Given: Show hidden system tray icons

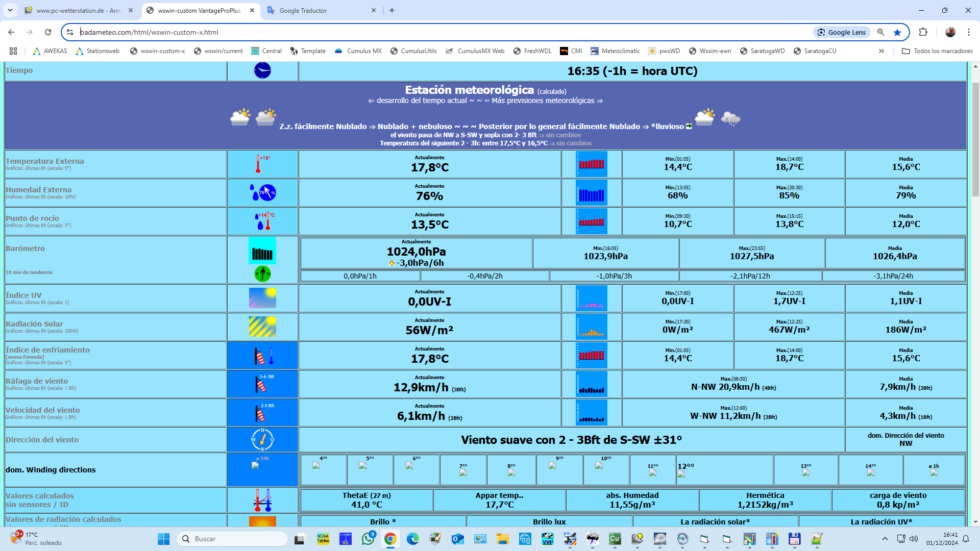Looking at the screenshot, I should 885,539.
